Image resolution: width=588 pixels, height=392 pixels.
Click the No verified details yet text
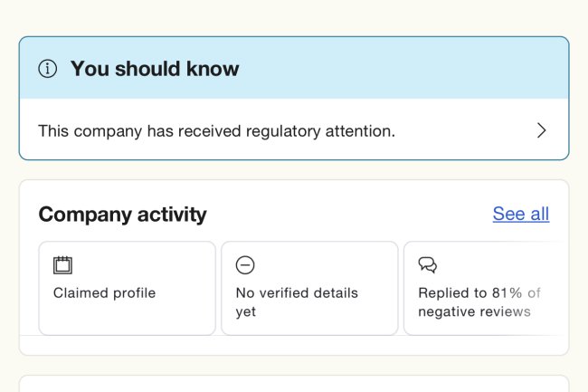[297, 302]
